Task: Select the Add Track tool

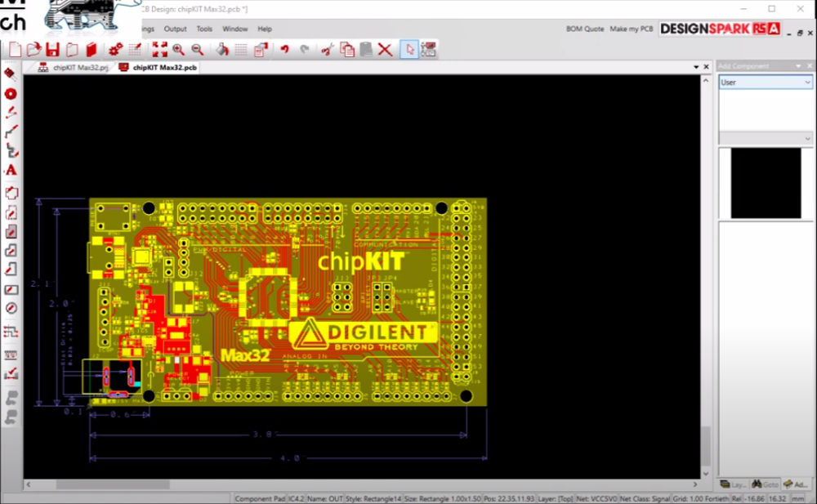Action: pyautogui.click(x=11, y=113)
